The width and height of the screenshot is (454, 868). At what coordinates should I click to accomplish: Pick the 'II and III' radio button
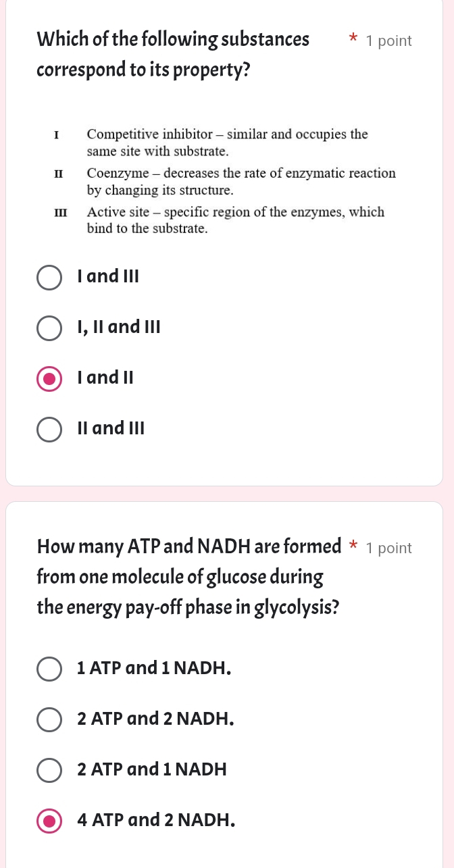click(49, 429)
